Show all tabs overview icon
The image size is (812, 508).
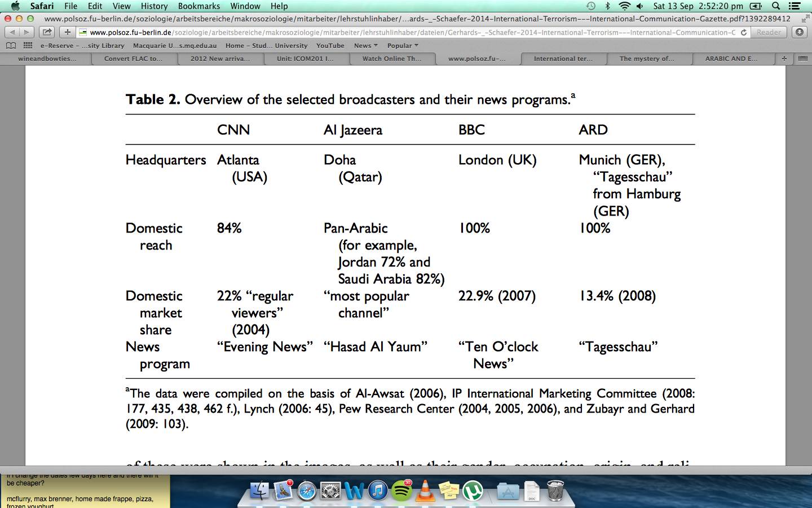[x=803, y=58]
